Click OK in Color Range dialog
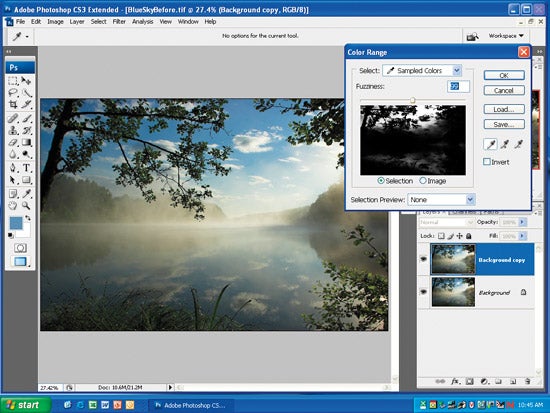This screenshot has width=550, height=413. (x=504, y=75)
